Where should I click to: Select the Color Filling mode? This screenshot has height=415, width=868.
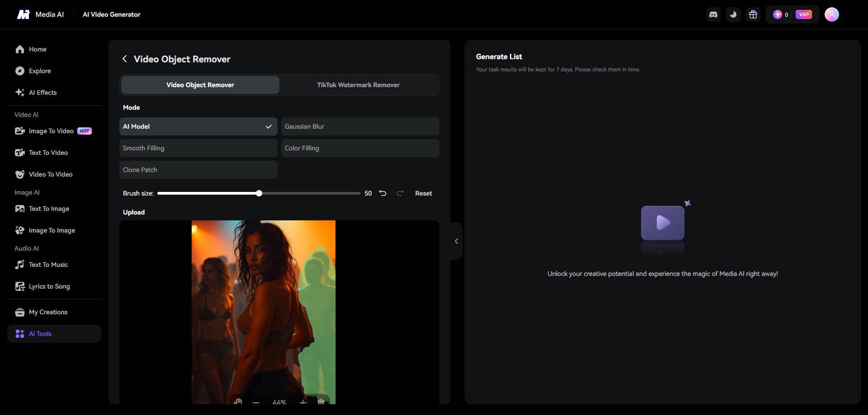[360, 148]
